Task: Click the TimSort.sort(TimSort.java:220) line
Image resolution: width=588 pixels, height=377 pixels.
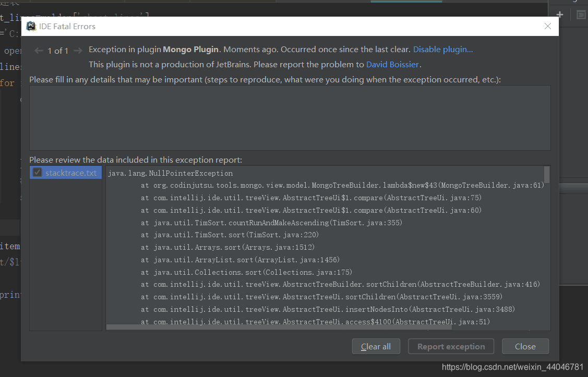Action: [230, 235]
